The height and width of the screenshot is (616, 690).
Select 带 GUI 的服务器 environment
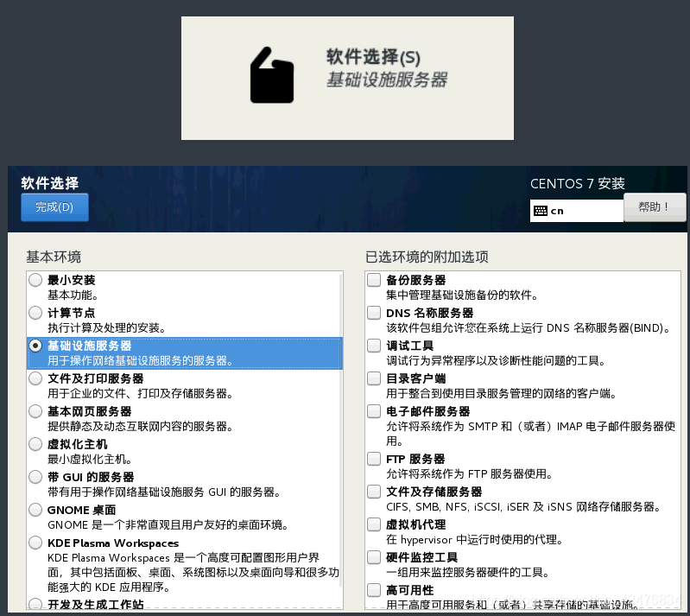coord(35,477)
